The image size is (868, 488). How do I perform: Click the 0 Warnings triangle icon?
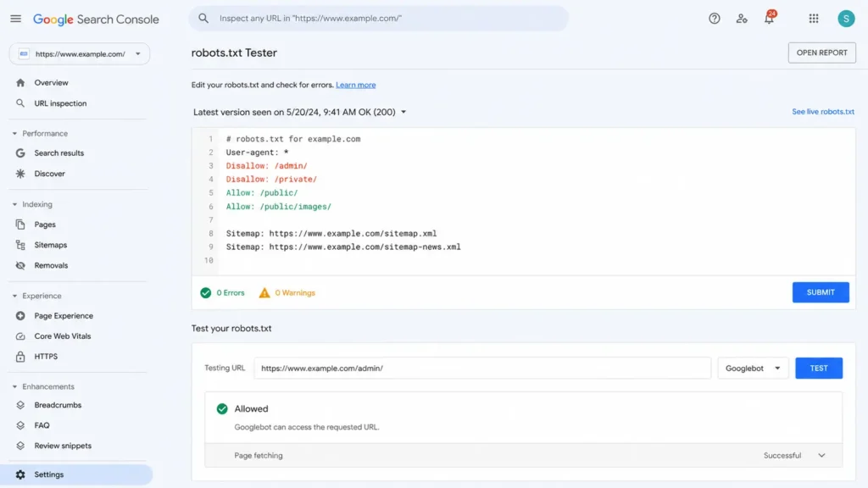[x=264, y=292]
